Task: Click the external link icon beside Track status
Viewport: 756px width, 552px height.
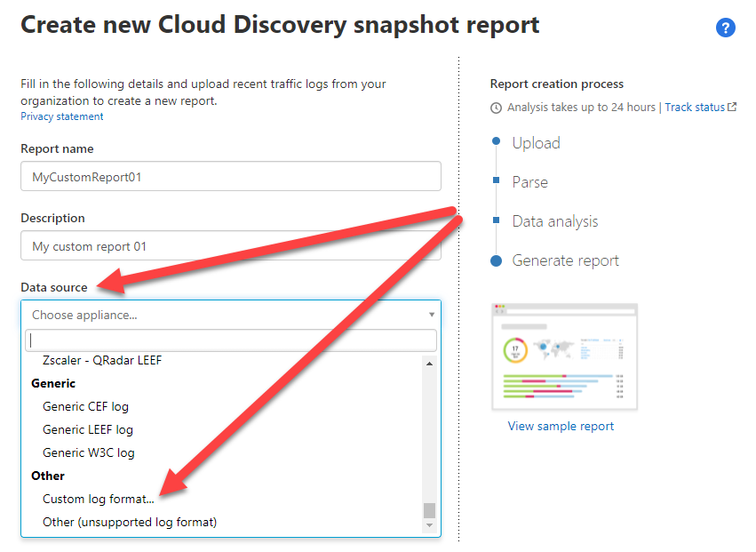Action: [732, 108]
